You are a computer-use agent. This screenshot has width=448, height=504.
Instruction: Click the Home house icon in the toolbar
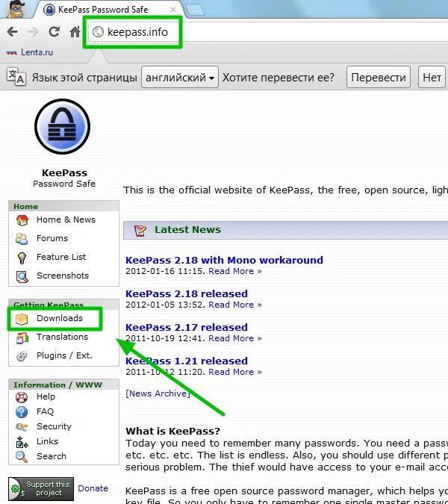pyautogui.click(x=75, y=31)
